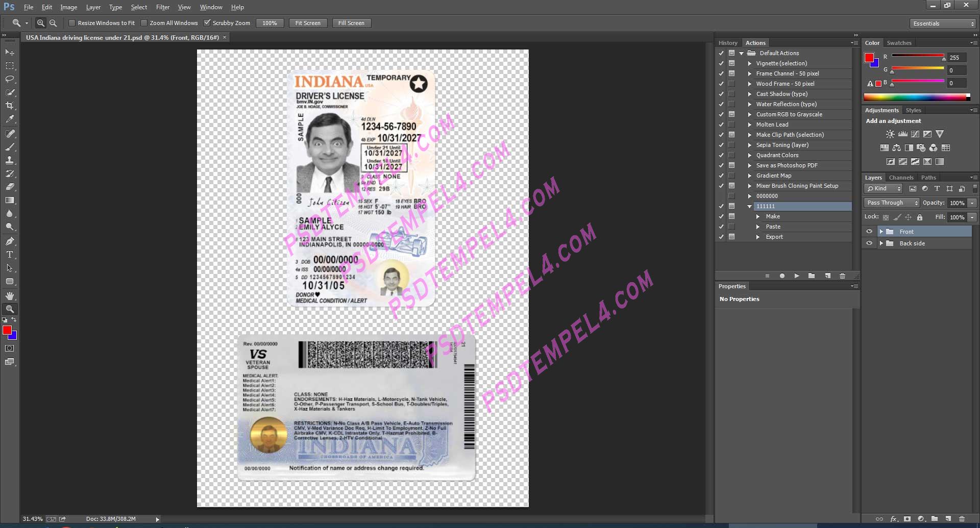Select the Spot Healing Brush tool
The image size is (980, 528).
point(9,134)
